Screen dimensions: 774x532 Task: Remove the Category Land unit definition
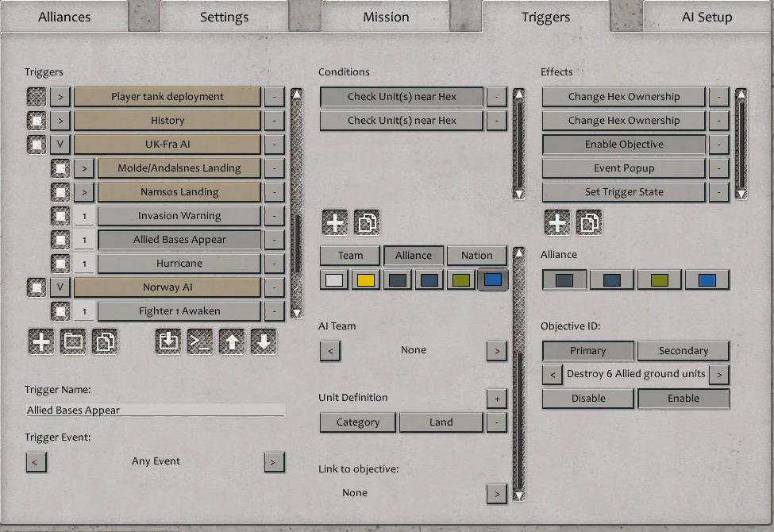(x=497, y=422)
